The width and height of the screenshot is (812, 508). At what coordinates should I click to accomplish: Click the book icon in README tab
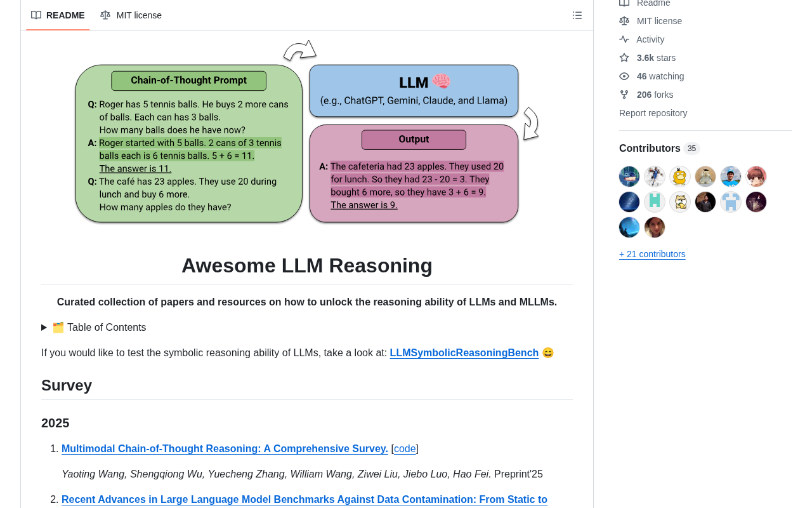36,15
